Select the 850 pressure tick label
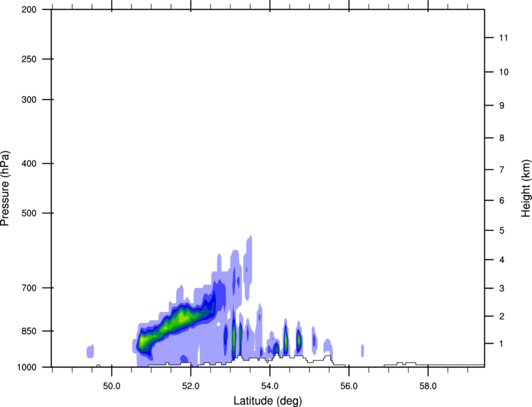532x407 pixels. 29,331
